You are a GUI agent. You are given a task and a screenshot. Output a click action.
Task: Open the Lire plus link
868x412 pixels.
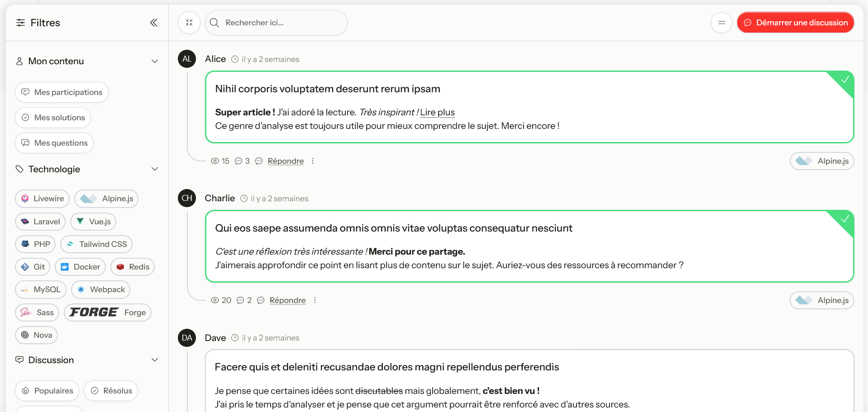tap(437, 112)
